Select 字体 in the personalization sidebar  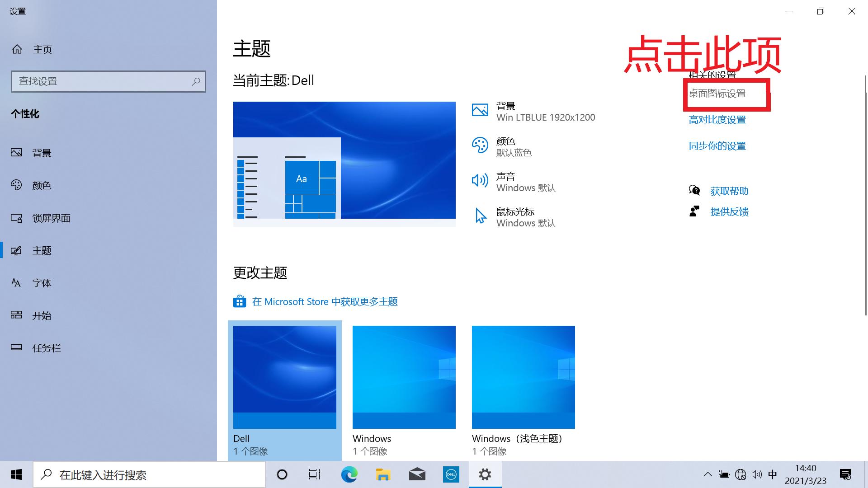coord(42,283)
